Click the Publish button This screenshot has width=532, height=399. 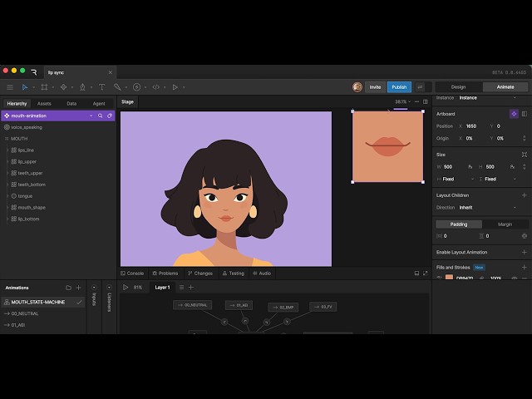tap(399, 87)
